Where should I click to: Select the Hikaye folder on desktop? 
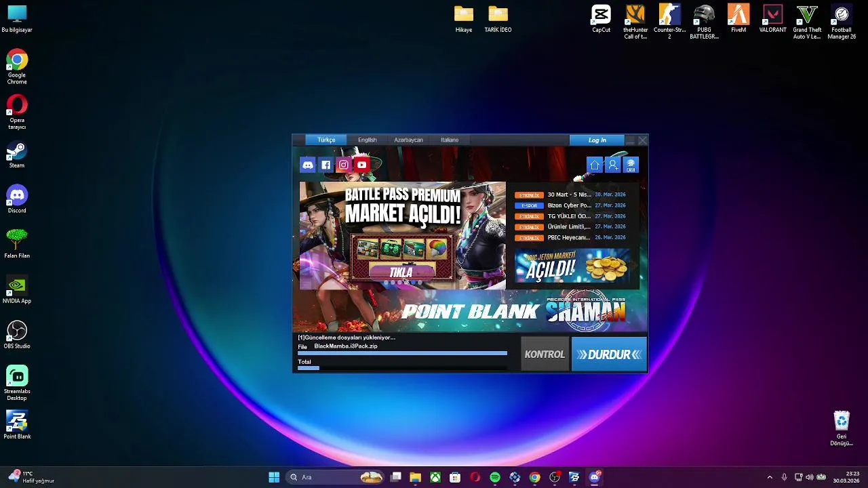point(464,19)
